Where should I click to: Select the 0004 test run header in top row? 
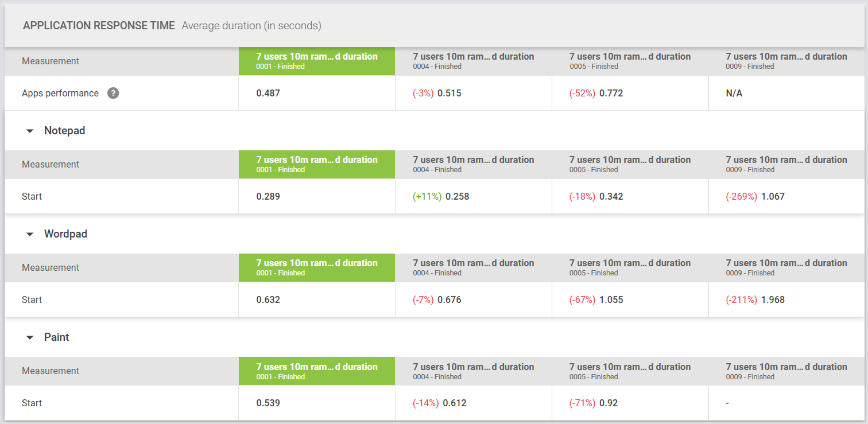point(473,61)
